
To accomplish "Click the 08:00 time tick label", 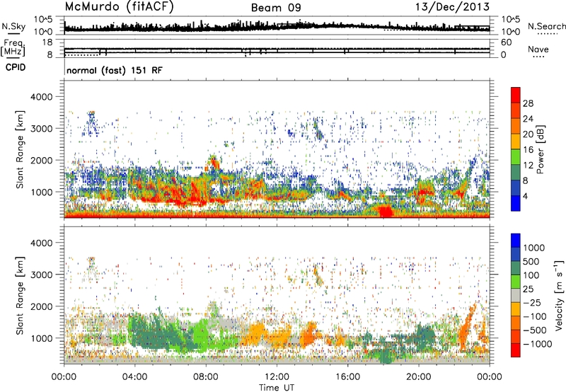I will tap(206, 377).
